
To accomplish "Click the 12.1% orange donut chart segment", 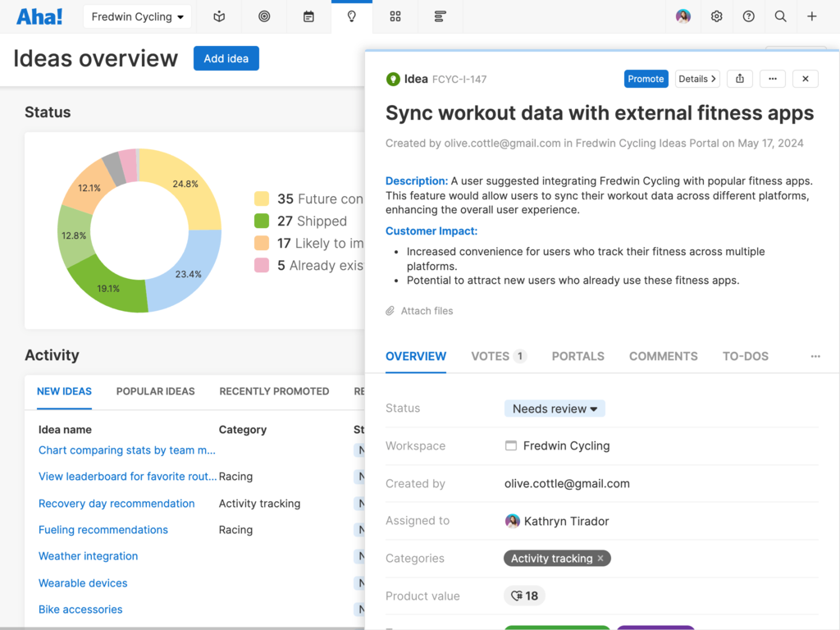I will [89, 188].
